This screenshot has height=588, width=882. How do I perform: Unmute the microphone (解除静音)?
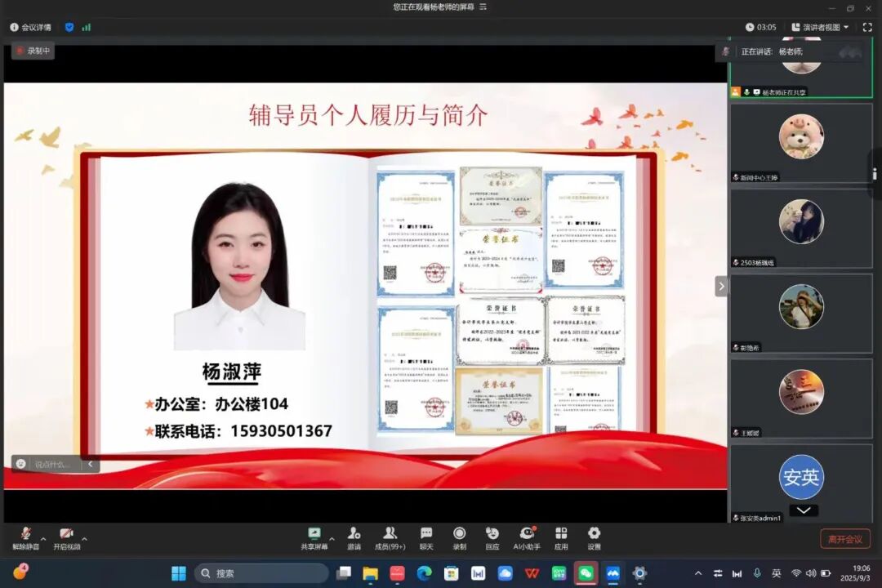pyautogui.click(x=25, y=538)
